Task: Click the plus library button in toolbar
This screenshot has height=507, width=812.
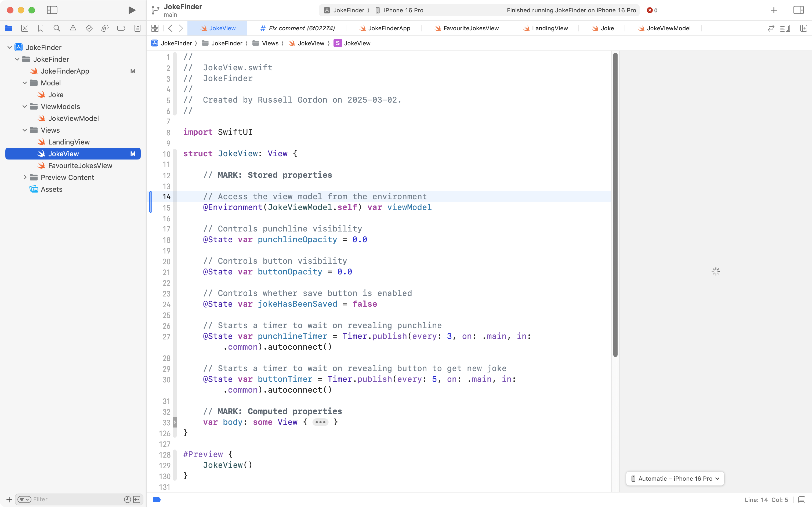Action: tap(774, 10)
